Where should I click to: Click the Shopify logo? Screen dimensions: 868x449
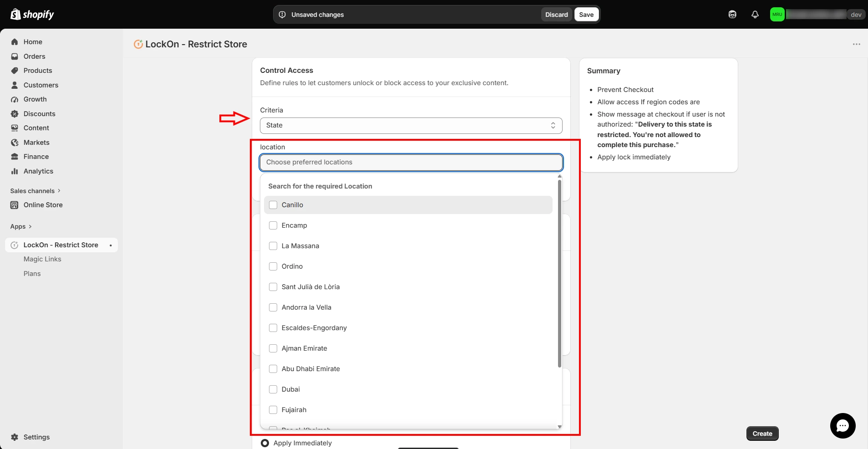[x=32, y=15]
